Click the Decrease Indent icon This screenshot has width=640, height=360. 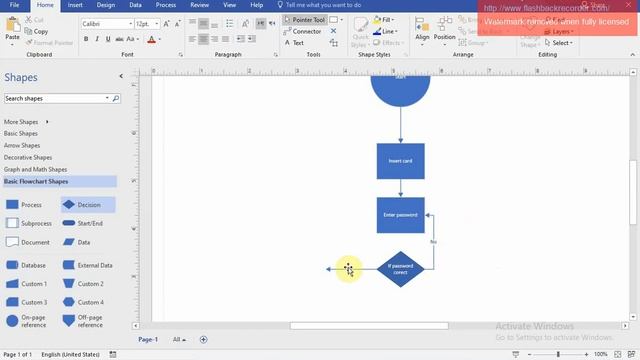coord(240,39)
